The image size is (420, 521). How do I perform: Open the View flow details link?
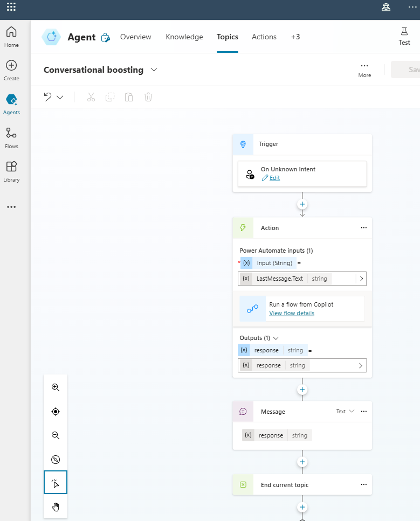(292, 314)
